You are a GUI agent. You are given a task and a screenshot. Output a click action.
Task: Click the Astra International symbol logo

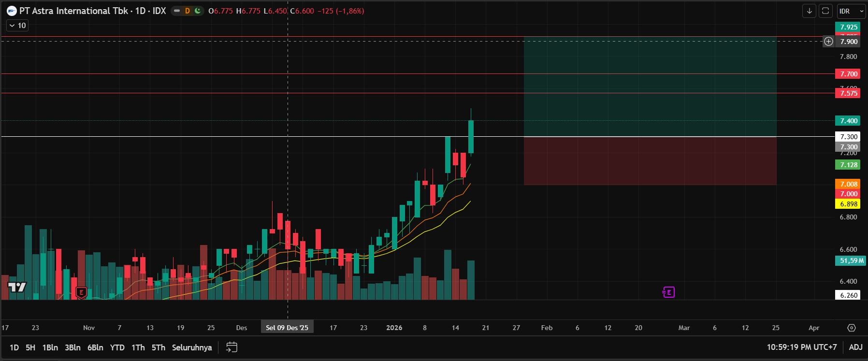click(12, 11)
